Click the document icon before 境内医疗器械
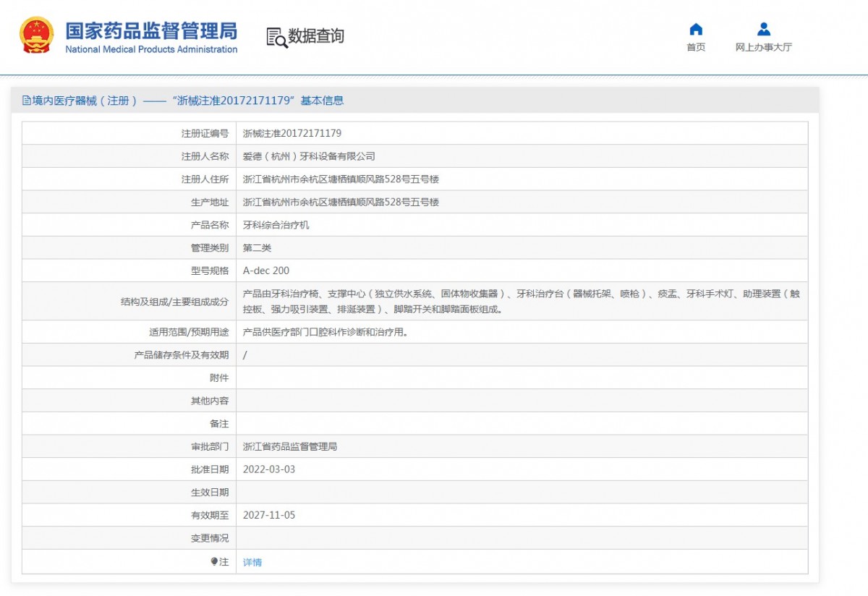The width and height of the screenshot is (868, 596). (x=27, y=101)
